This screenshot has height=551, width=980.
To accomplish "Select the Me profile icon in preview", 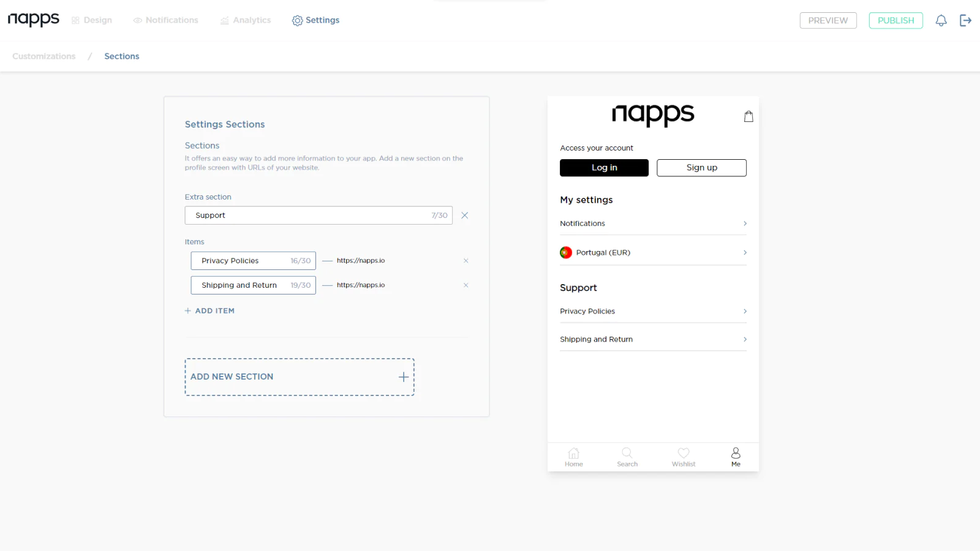I will [x=735, y=454].
